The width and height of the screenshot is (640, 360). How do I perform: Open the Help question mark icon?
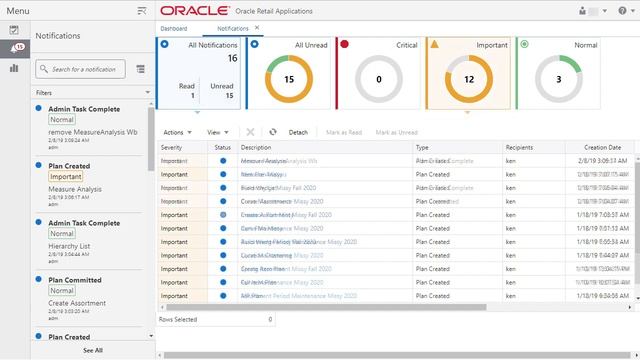(622, 11)
